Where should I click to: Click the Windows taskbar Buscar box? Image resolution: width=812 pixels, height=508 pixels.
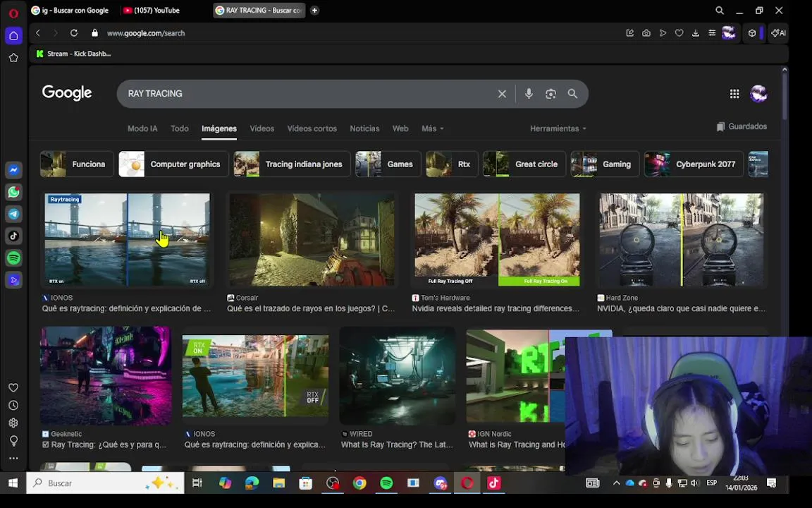pos(105,483)
